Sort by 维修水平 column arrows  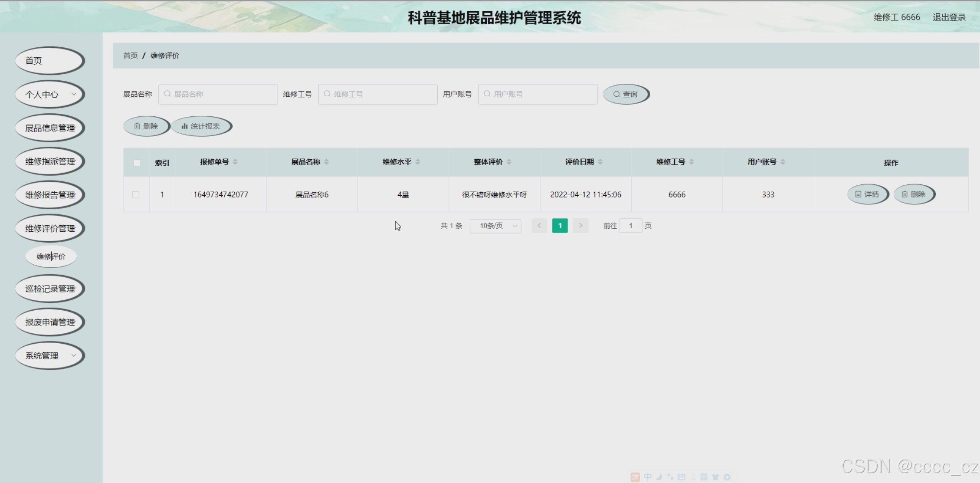(418, 162)
